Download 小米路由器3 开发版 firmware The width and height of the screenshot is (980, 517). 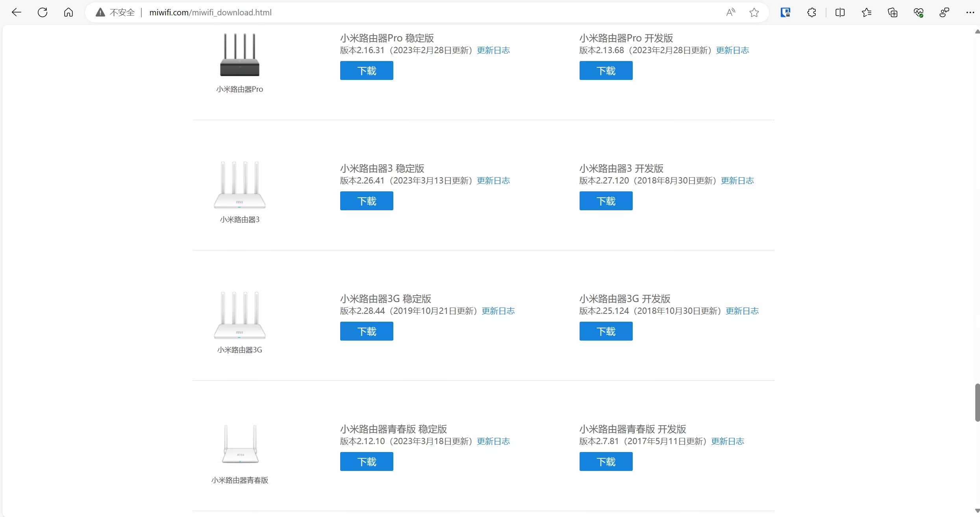coord(606,201)
